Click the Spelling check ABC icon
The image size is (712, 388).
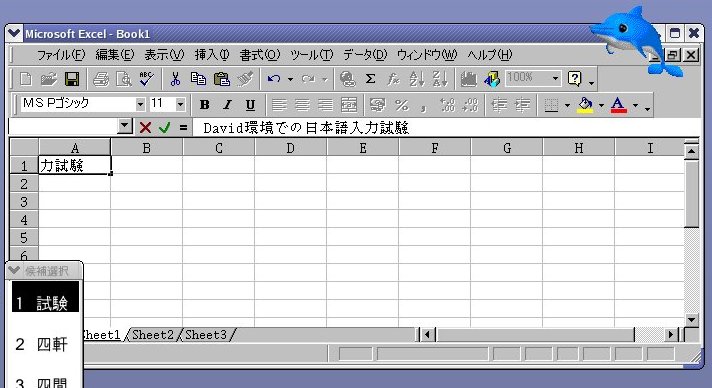[146, 79]
